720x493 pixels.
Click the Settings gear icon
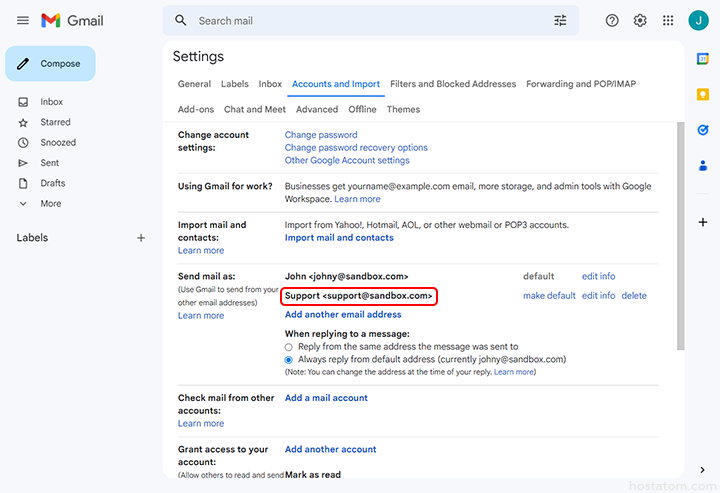coord(640,21)
